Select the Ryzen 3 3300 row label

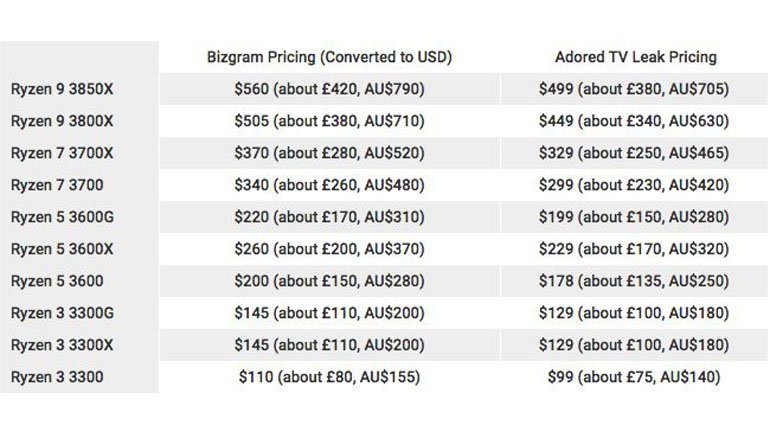[x=57, y=377]
